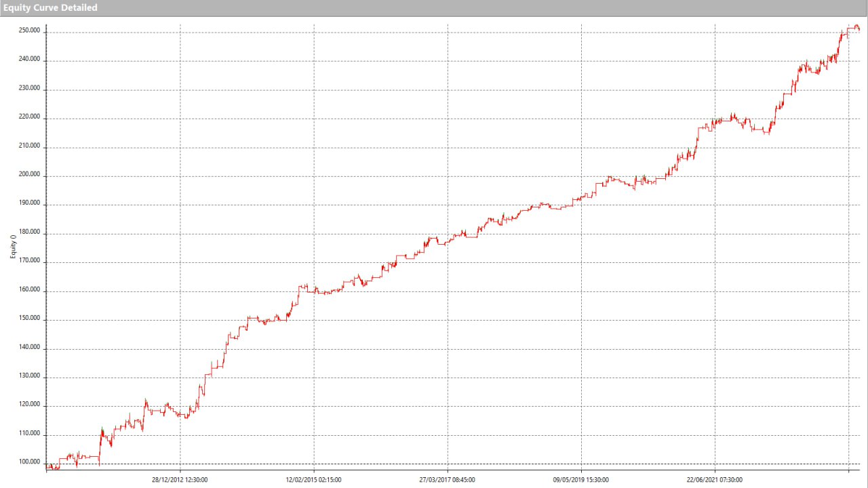Click the equity curve peak above 250.000
868x488 pixels.
(x=856, y=26)
